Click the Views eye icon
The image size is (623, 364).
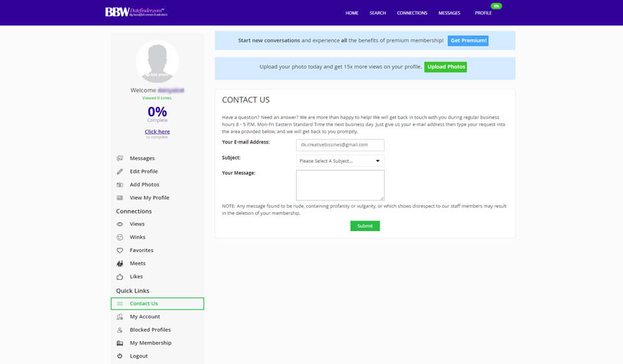point(119,224)
